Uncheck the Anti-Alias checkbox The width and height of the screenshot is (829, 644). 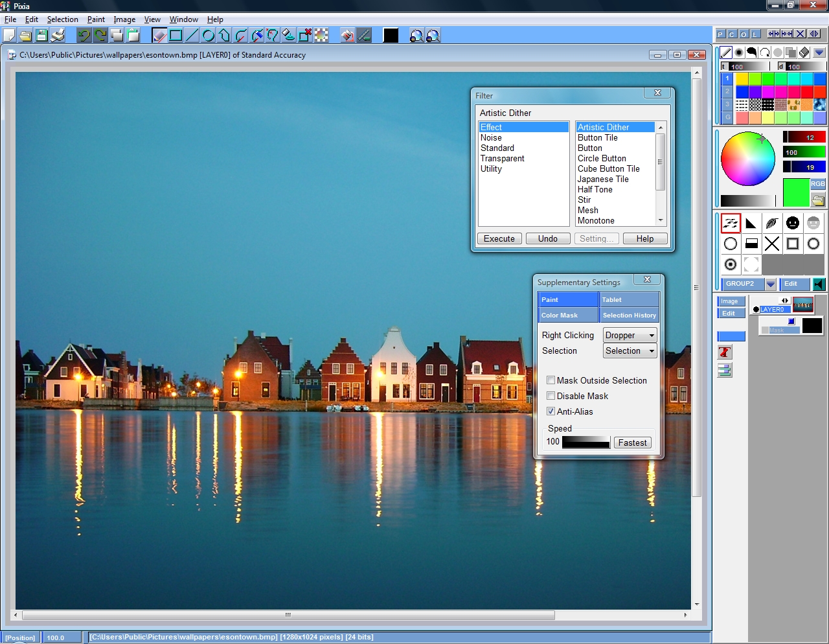551,412
